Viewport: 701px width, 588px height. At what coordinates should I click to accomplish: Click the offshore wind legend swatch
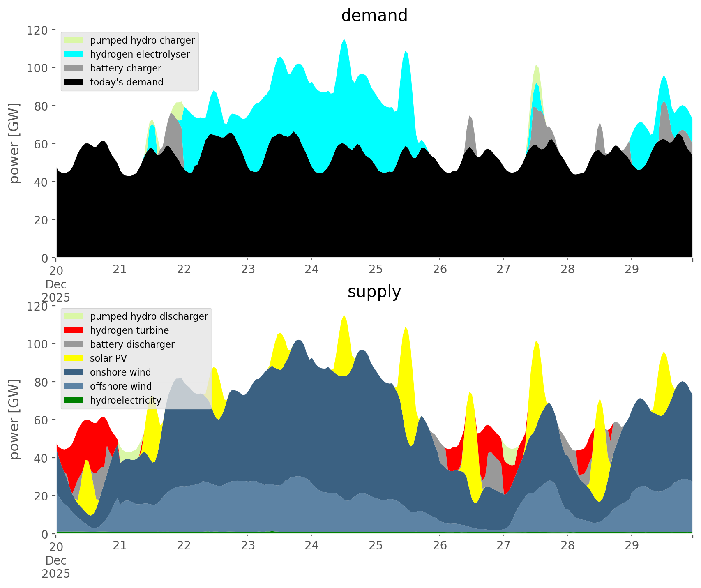[x=74, y=386]
